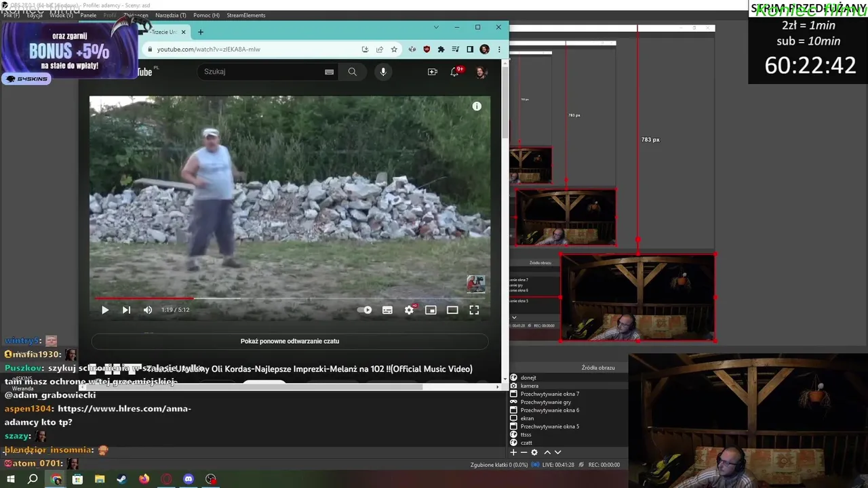
Task: Open Widok (V) menu in OBS
Action: [61, 15]
